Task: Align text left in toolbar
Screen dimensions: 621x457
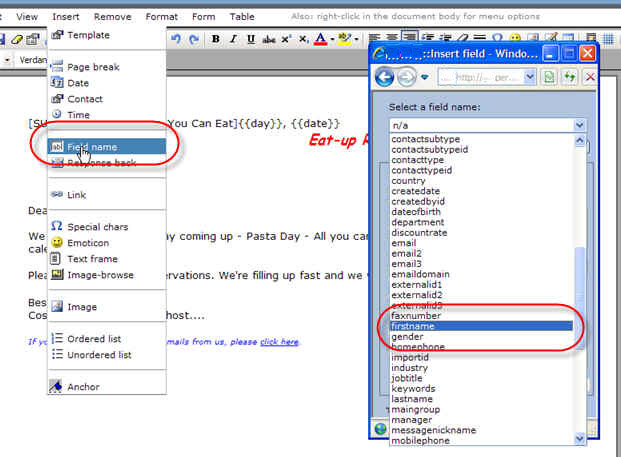Action: (374, 38)
